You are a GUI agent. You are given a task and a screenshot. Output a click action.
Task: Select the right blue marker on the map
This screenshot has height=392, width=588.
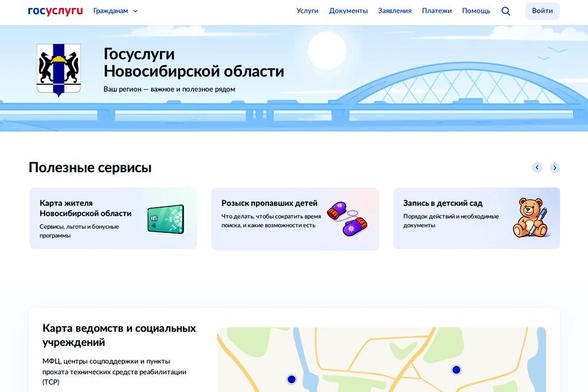coord(455,370)
